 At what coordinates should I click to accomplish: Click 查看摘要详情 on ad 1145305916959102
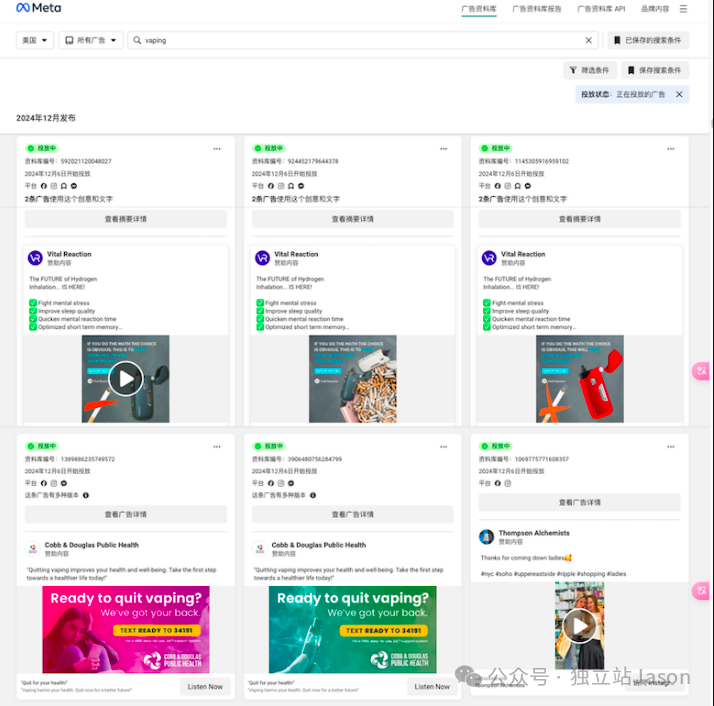pyautogui.click(x=580, y=219)
